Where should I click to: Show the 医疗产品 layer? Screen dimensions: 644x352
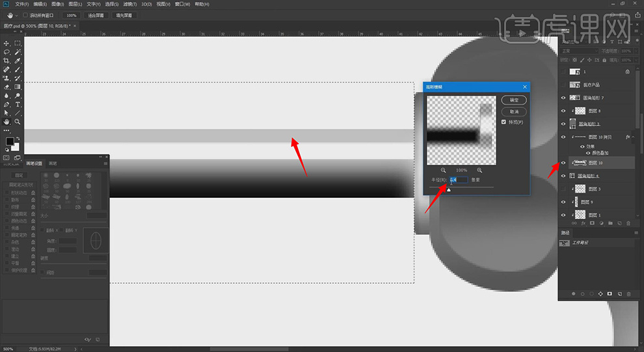tap(563, 85)
